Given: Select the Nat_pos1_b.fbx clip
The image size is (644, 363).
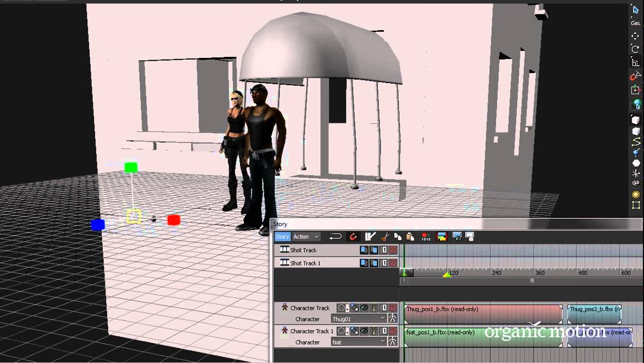Looking at the screenshot, I should click(483, 337).
